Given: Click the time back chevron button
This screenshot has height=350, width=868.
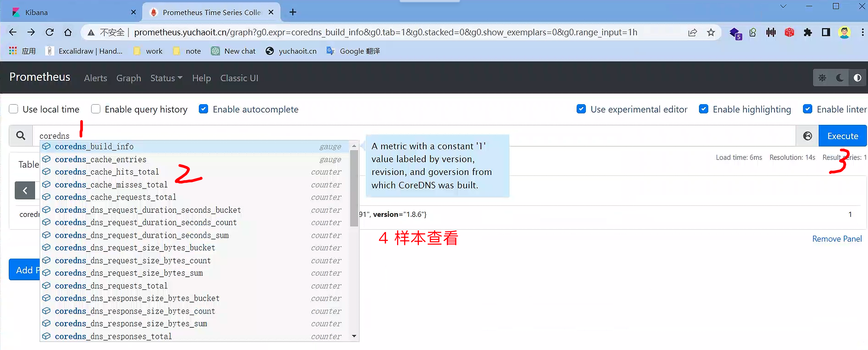Looking at the screenshot, I should [25, 190].
